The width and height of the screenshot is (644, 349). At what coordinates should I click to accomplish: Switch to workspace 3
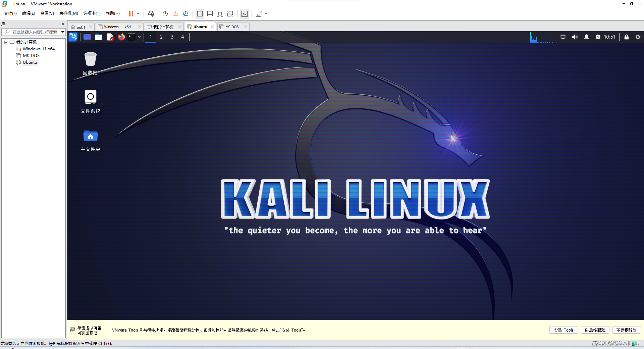pos(172,37)
